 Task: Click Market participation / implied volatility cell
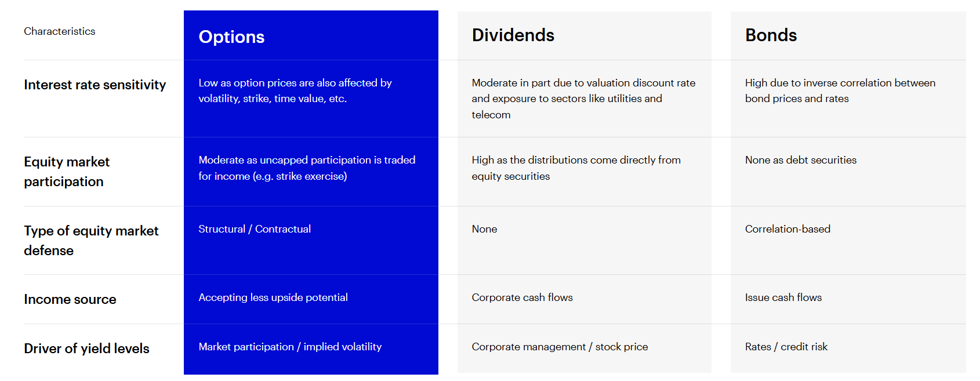point(290,347)
